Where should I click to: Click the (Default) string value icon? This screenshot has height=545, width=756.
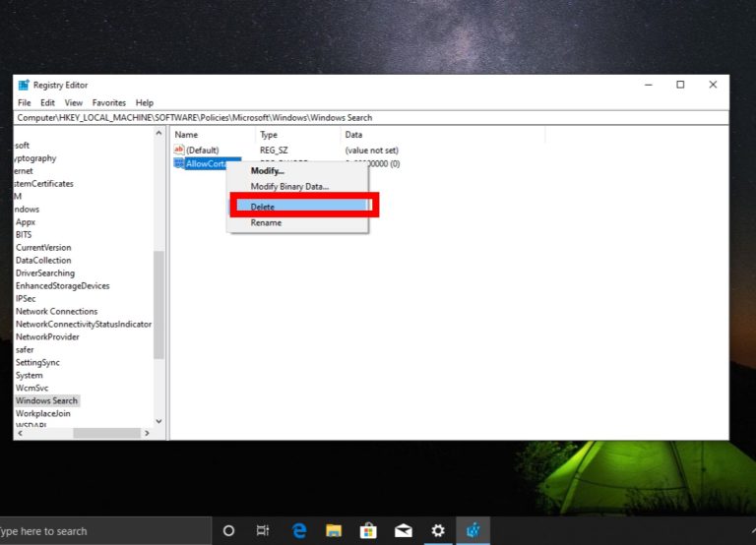179,150
